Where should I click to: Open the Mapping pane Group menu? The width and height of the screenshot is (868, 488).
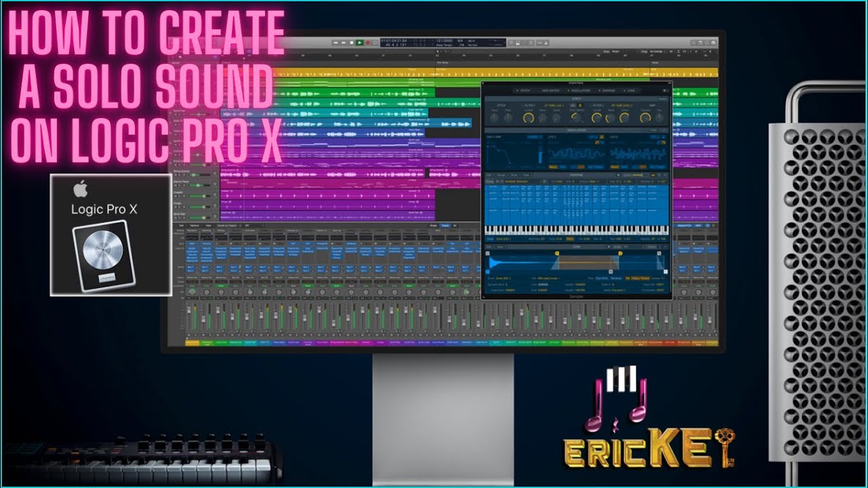coord(502,175)
